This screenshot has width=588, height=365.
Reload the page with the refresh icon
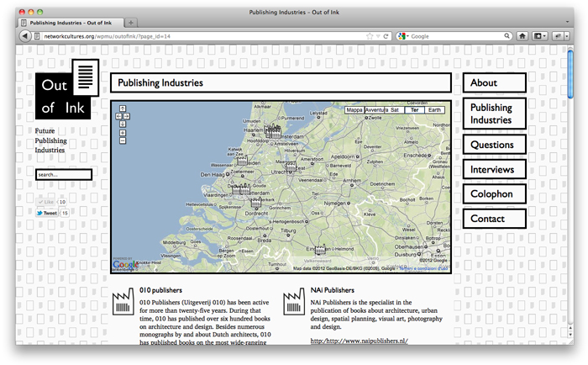[x=386, y=36]
